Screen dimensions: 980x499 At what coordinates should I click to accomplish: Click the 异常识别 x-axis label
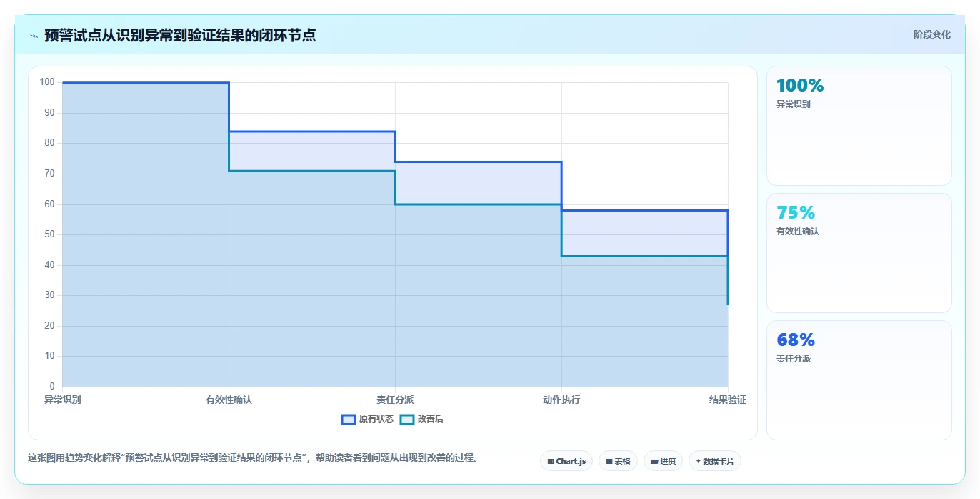pyautogui.click(x=63, y=400)
